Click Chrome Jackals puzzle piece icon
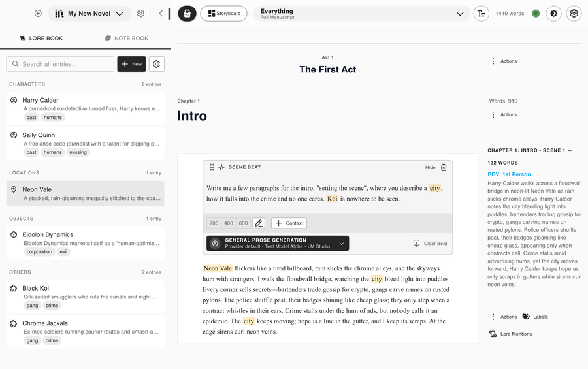Viewport: 588px width, 369px height. point(14,323)
